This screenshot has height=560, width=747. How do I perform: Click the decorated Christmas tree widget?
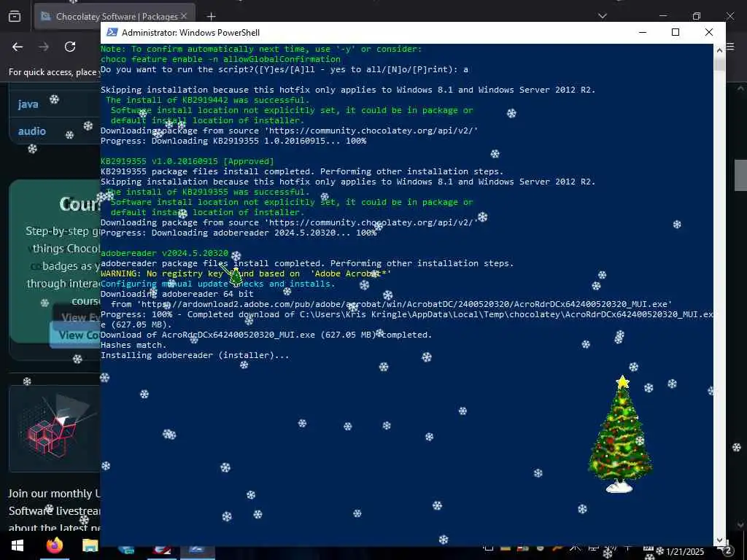tap(620, 435)
